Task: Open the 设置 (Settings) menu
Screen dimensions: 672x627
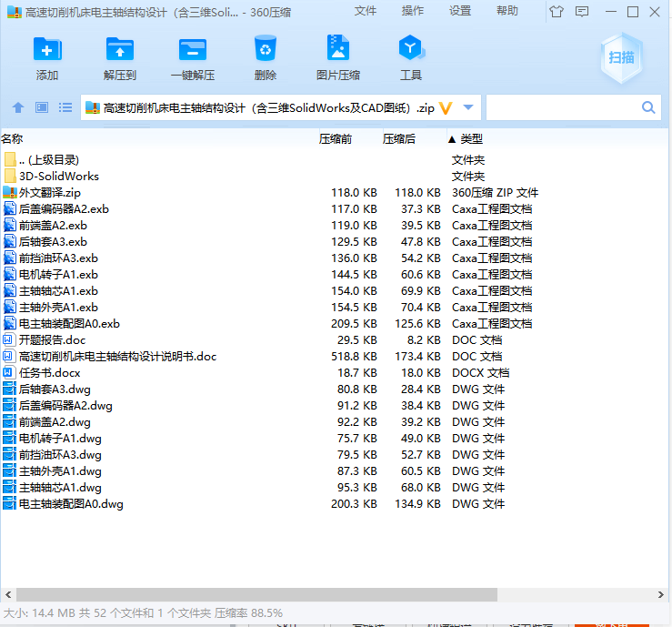Action: point(460,11)
